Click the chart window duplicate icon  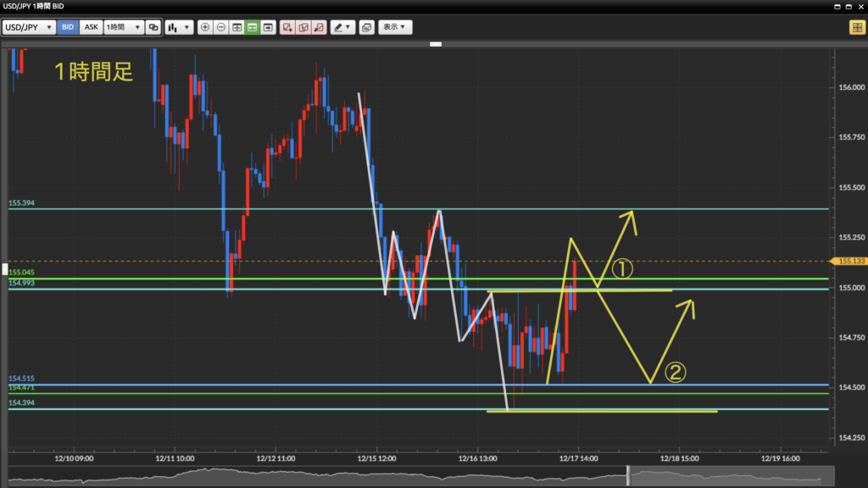(x=366, y=27)
